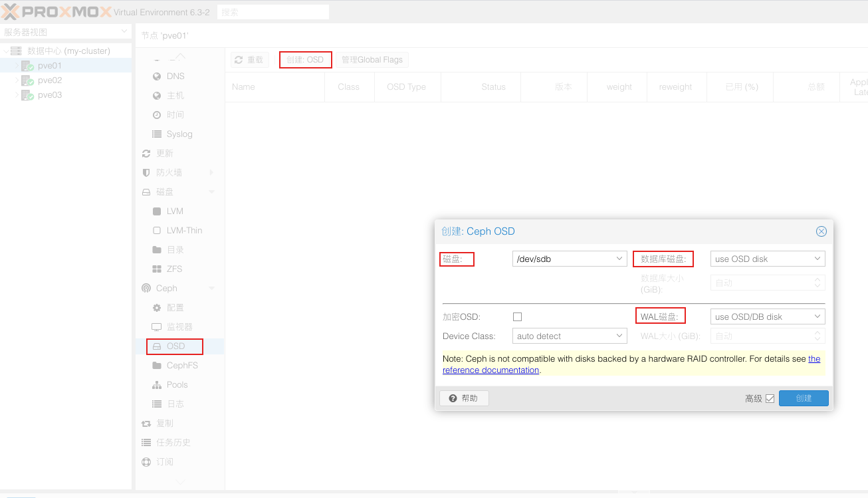The width and height of the screenshot is (868, 498).
Task: Click the 主机 globe icon
Action: coord(157,96)
